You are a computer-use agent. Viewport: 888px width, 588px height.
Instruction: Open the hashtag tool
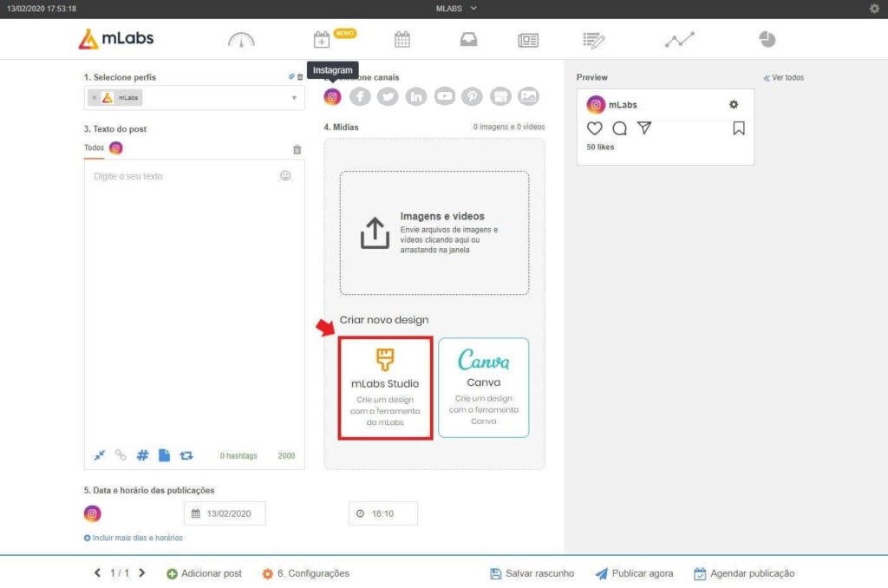[x=143, y=455]
